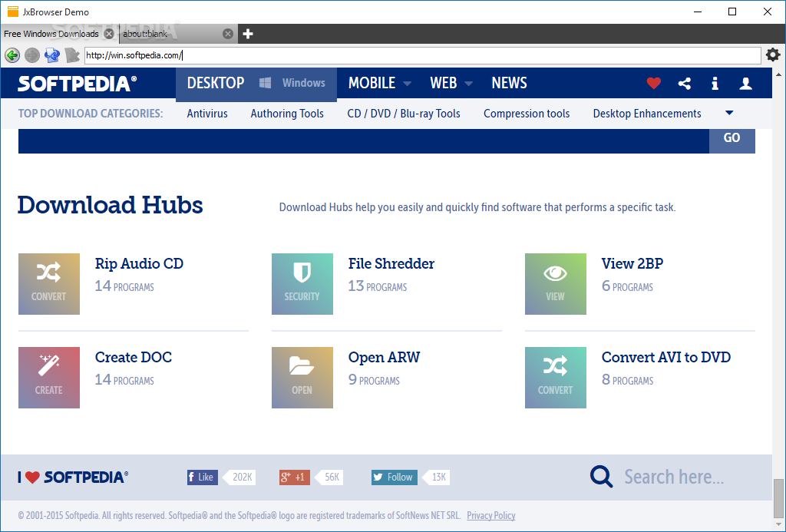Screen dimensions: 786x532
Task: Click the Open ARW folder tile
Action: pos(302,378)
